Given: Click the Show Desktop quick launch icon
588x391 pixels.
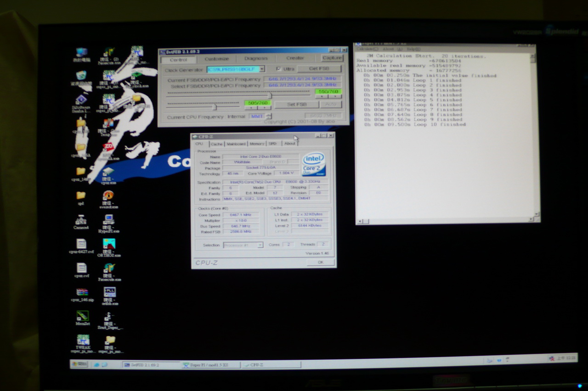Looking at the screenshot, I should pos(104,365).
